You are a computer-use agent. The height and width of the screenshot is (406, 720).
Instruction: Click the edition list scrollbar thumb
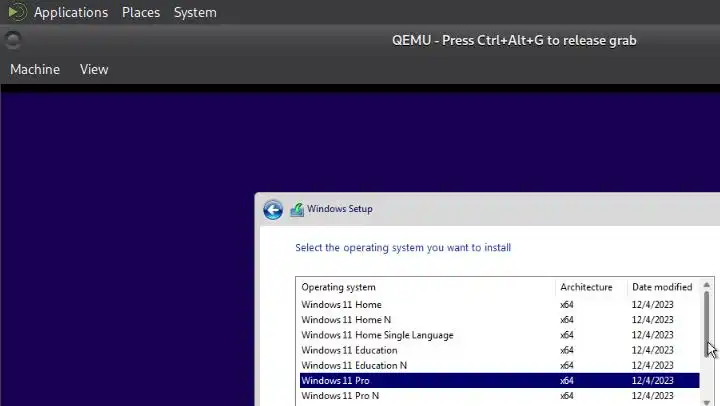click(x=706, y=324)
